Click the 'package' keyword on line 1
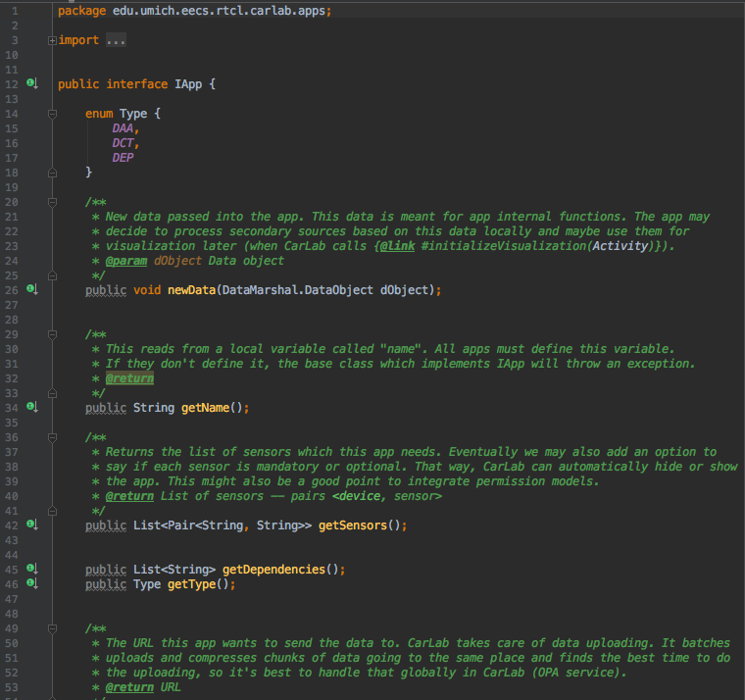 [81, 11]
